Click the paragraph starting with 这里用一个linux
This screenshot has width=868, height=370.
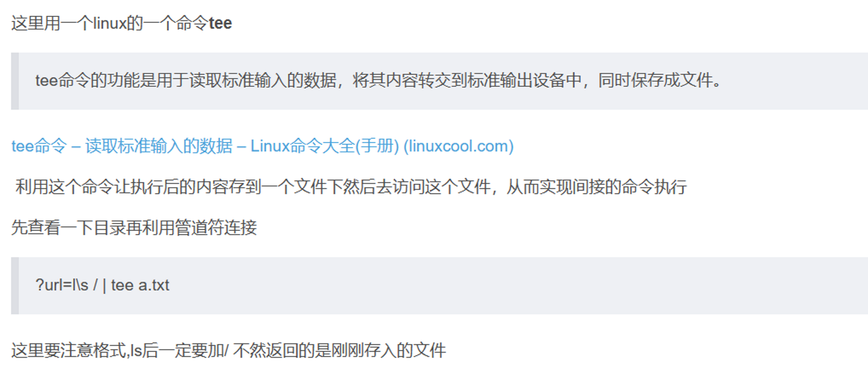(122, 24)
